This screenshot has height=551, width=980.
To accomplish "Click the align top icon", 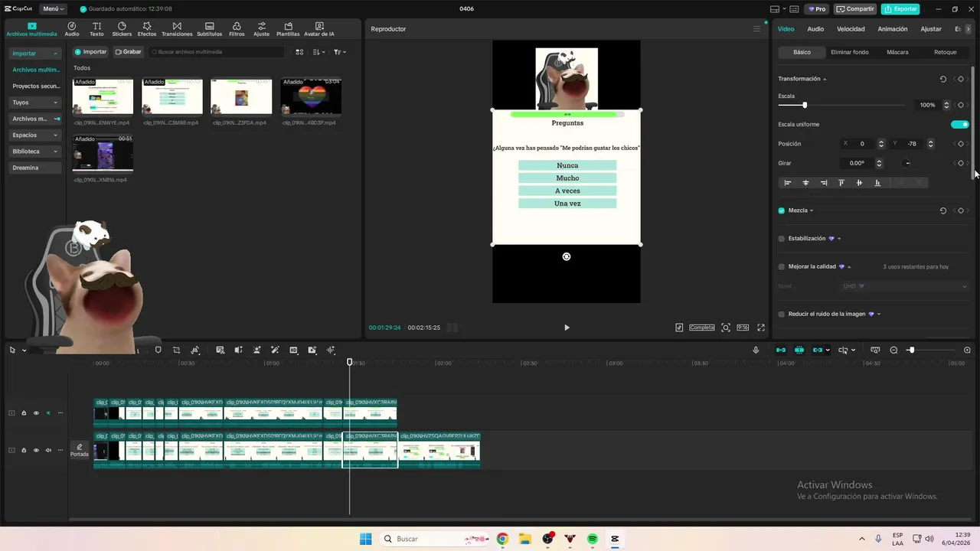I will tap(841, 183).
